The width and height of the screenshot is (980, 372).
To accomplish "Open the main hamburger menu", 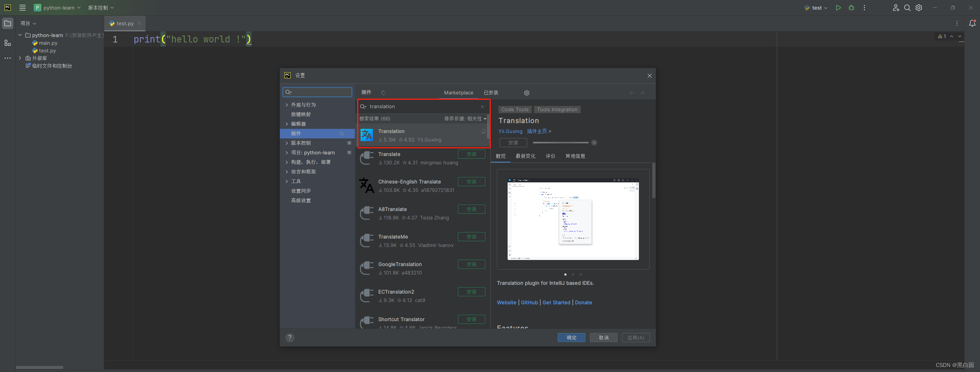I will [x=23, y=8].
